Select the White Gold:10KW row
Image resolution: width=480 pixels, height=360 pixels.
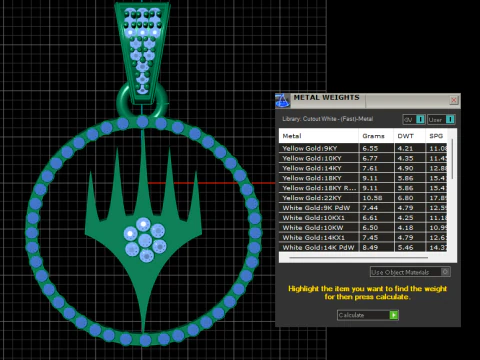[363, 228]
